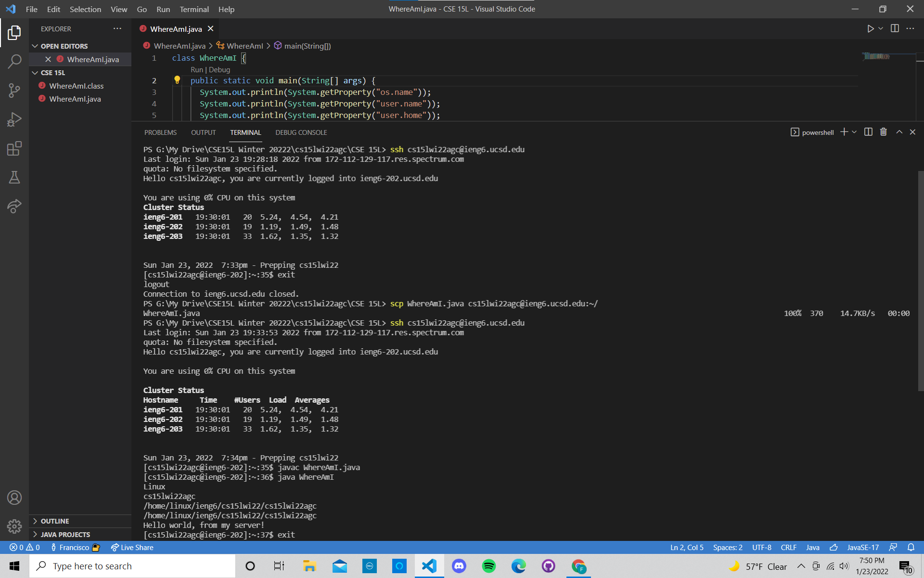This screenshot has width=924, height=578.
Task: Switch to the Problems tab
Action: [x=160, y=132]
